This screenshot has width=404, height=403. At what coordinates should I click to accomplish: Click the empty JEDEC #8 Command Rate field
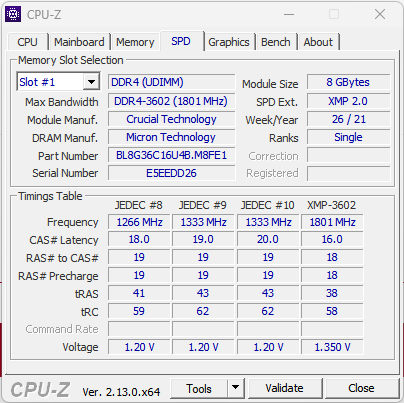139,329
